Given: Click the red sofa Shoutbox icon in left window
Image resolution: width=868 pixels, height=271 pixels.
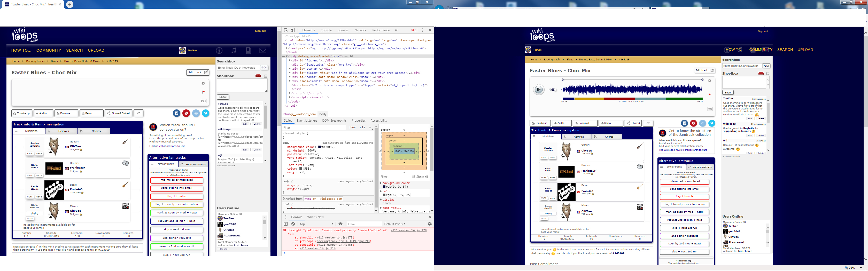Looking at the screenshot, I should click(258, 76).
